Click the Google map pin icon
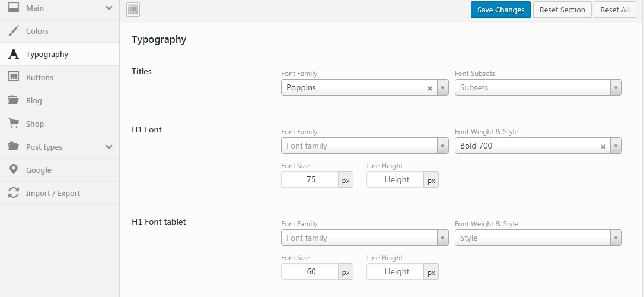The height and width of the screenshot is (297, 644). [14, 170]
